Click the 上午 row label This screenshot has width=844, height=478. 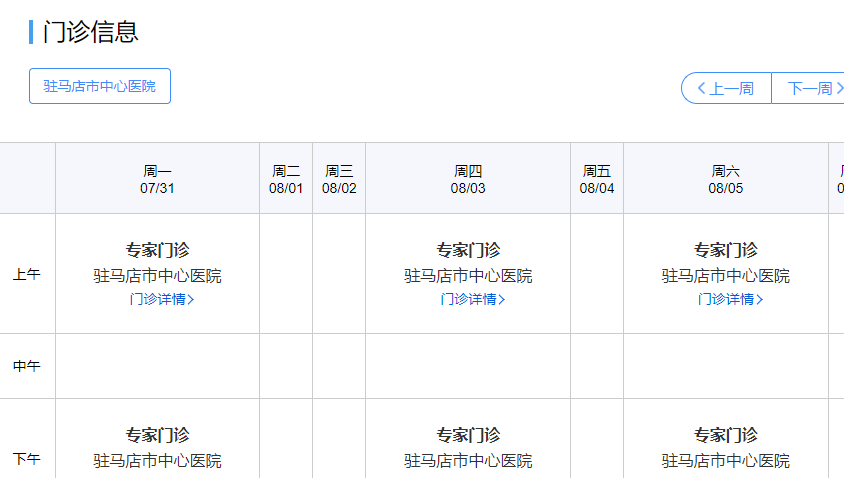pyautogui.click(x=27, y=274)
